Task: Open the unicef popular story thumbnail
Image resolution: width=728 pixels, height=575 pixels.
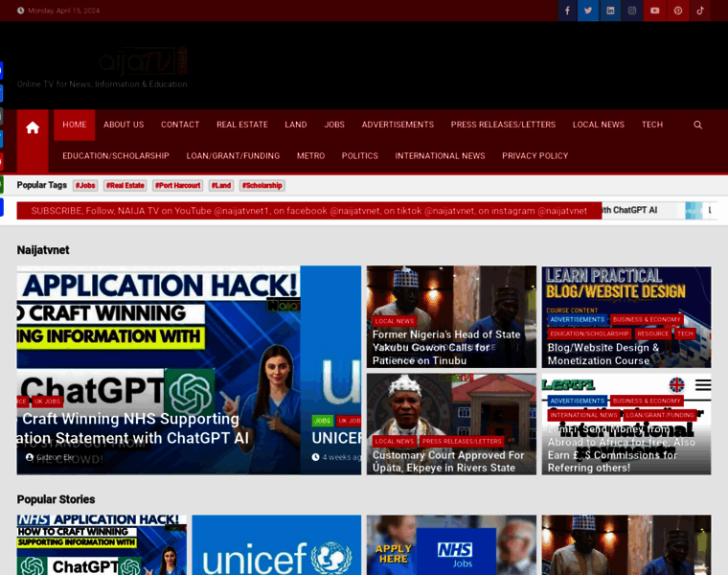Action: 276,544
